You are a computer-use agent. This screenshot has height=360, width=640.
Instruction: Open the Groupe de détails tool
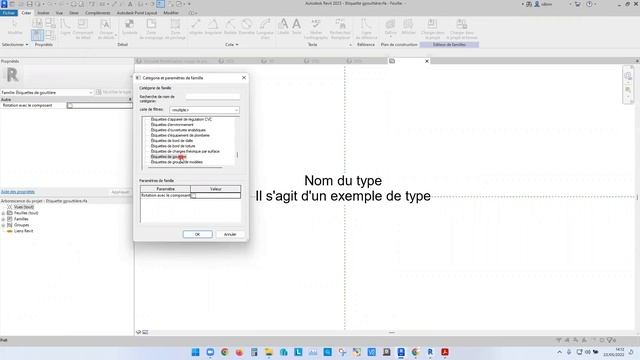tap(106, 29)
